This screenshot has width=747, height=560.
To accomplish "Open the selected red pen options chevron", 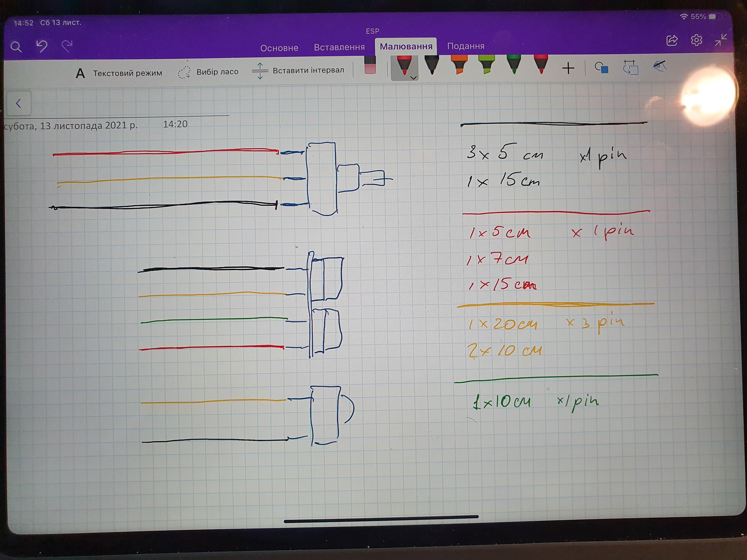I will coord(413,78).
